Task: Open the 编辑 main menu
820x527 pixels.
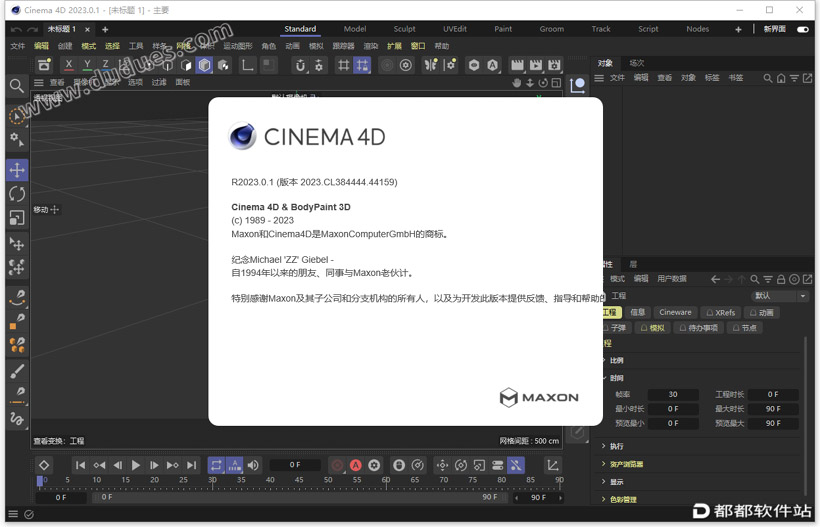Action: coord(41,46)
